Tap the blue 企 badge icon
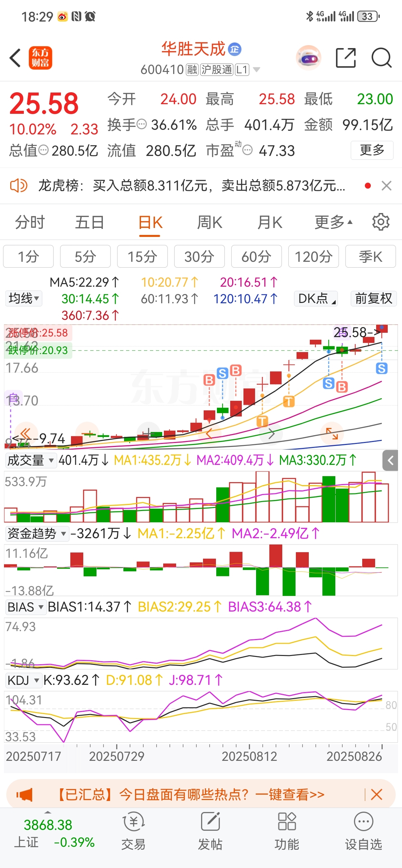This screenshot has height=868, width=402. 234,49
